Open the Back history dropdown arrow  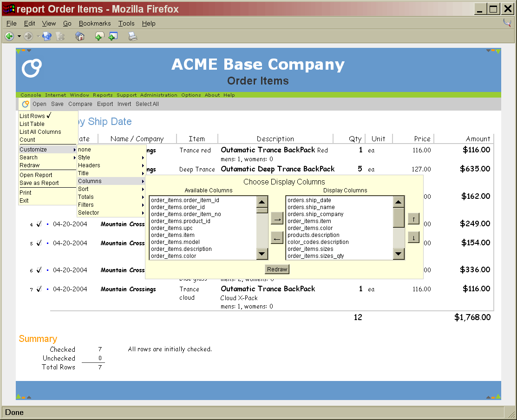[19, 36]
